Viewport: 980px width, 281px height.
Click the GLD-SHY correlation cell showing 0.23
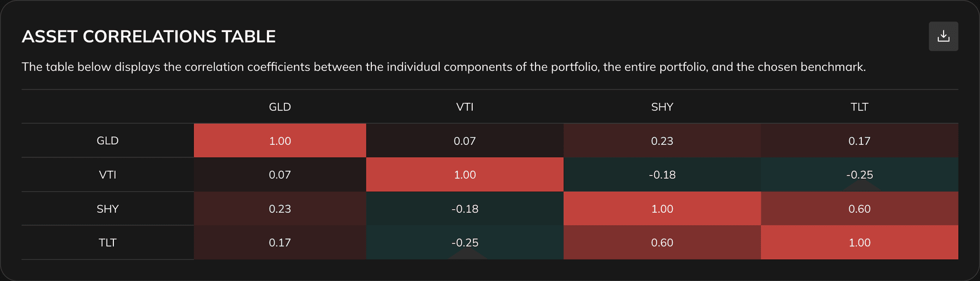pos(661,140)
